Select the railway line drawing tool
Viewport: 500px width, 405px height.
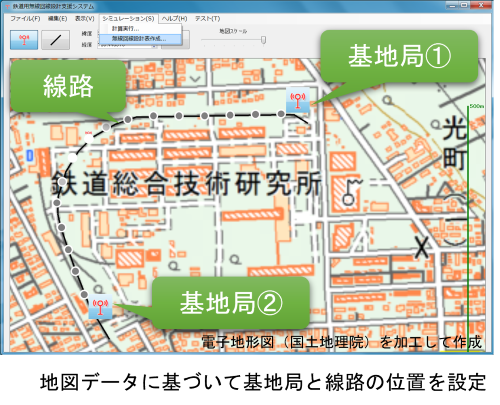(56, 40)
